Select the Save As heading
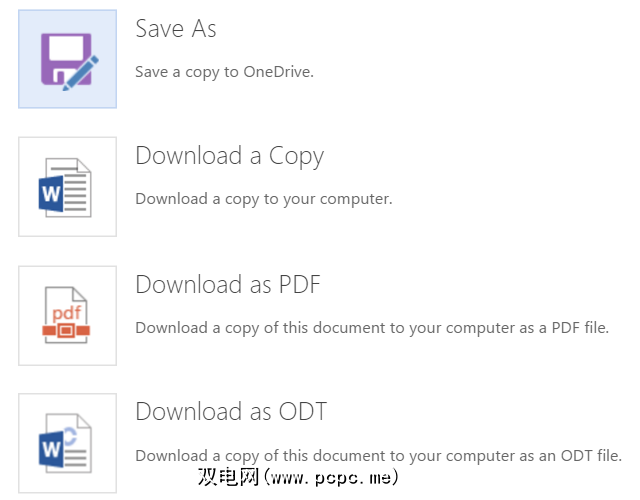Image resolution: width=640 pixels, height=500 pixels. click(x=176, y=29)
